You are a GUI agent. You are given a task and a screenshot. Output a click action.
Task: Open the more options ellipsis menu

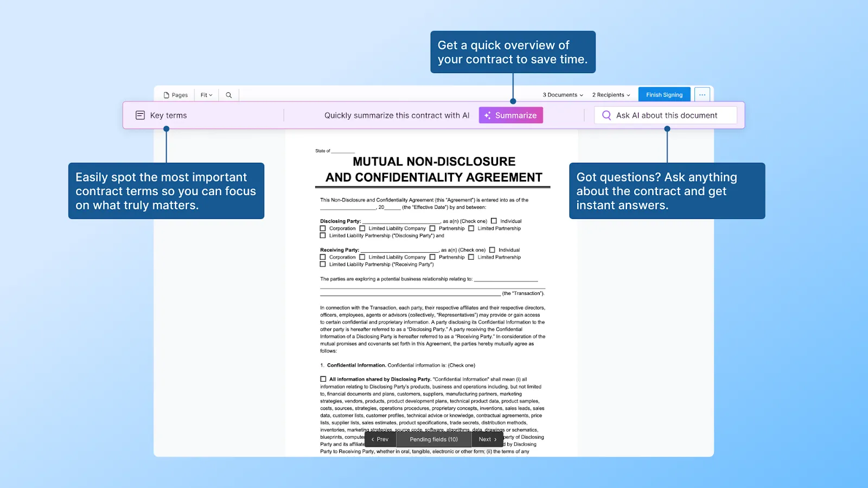click(x=702, y=95)
